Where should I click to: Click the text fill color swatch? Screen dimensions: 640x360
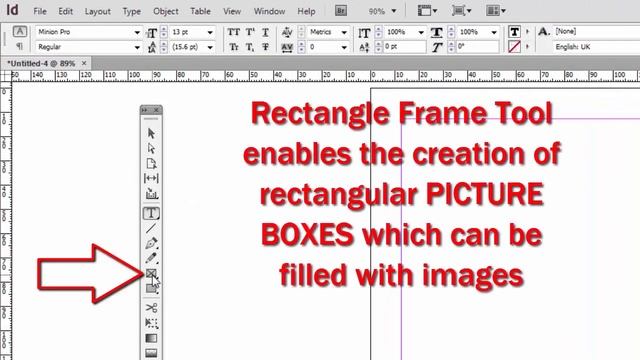[514, 31]
